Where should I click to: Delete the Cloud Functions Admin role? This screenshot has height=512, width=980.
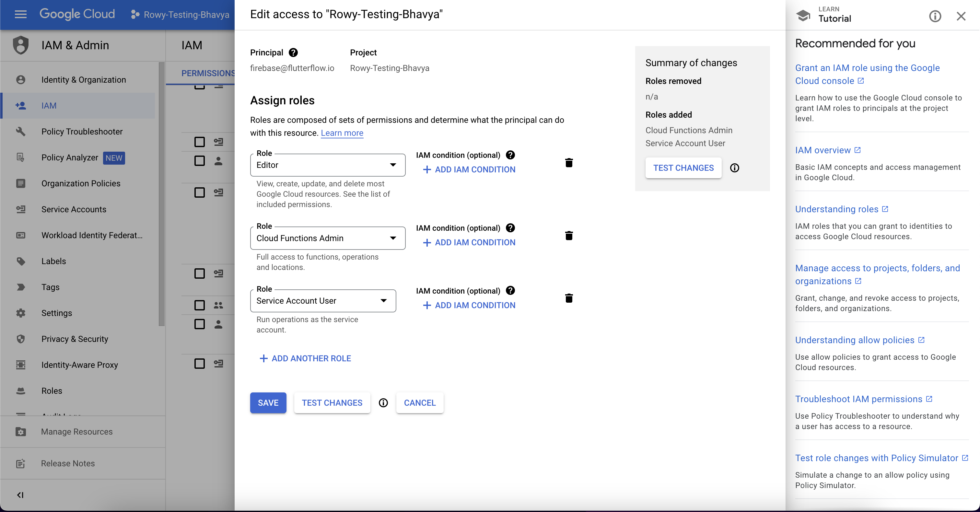569,236
